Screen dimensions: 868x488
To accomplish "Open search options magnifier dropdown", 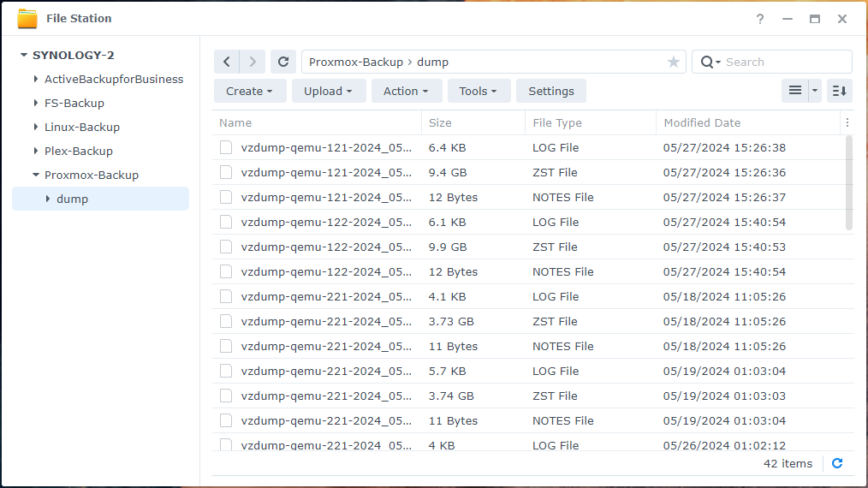I will (710, 62).
